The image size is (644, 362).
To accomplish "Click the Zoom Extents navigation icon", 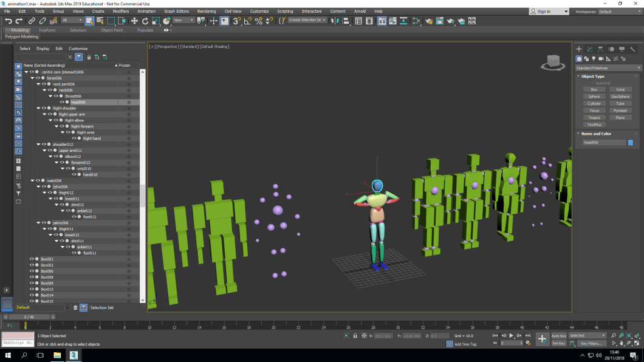I will point(629,336).
